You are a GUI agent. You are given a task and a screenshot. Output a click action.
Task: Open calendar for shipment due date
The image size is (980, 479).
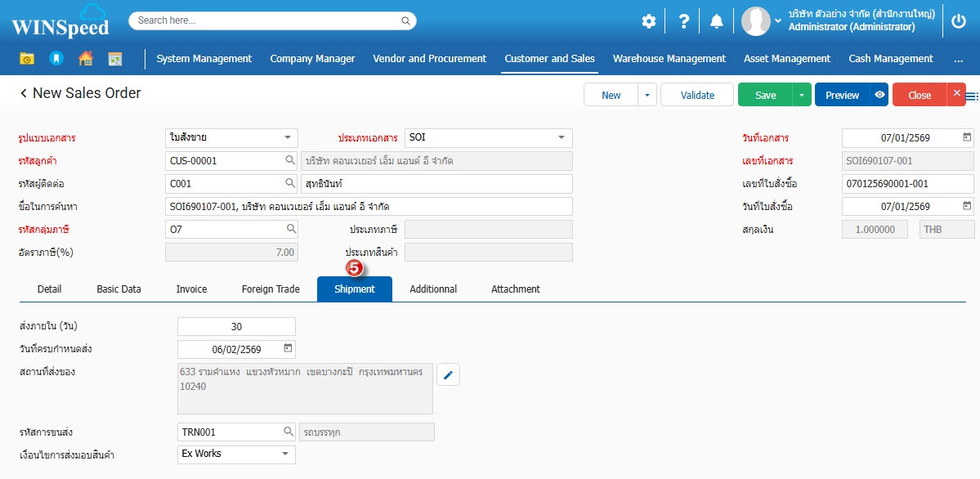tap(287, 349)
